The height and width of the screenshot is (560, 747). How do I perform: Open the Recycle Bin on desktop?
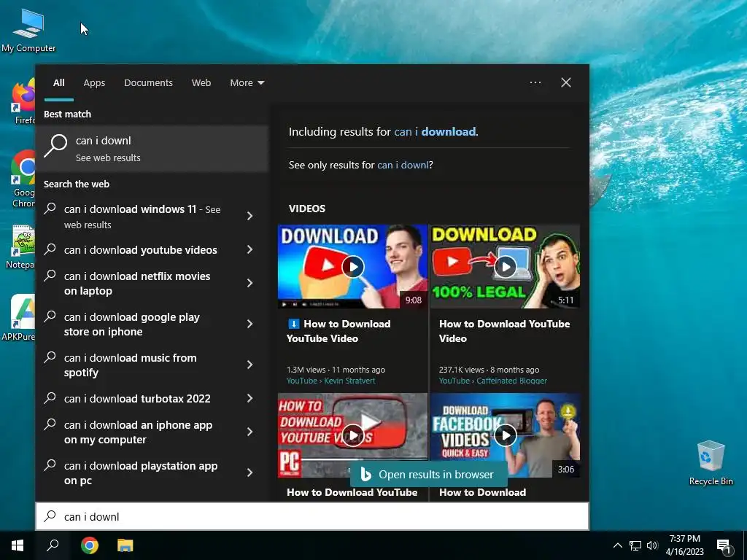711,463
